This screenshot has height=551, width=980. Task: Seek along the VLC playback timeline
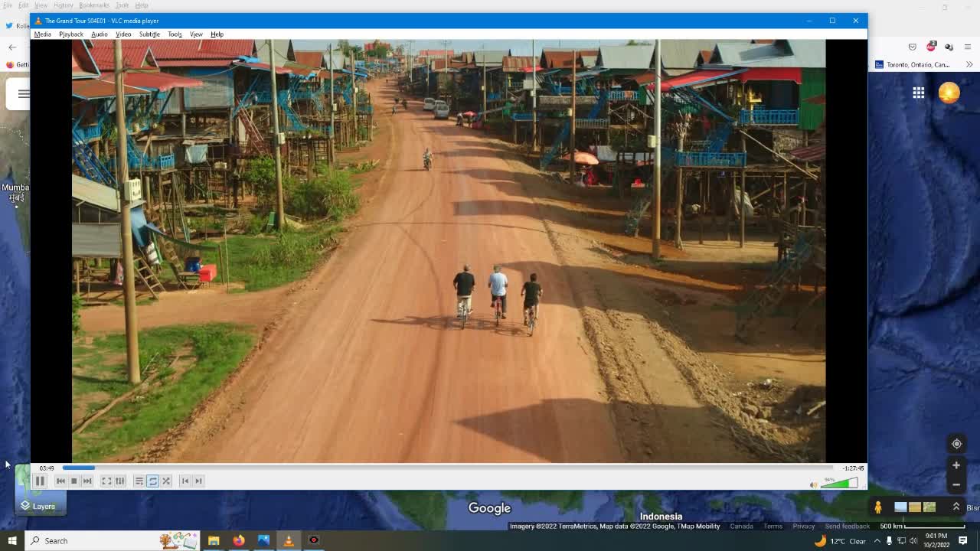(448, 468)
